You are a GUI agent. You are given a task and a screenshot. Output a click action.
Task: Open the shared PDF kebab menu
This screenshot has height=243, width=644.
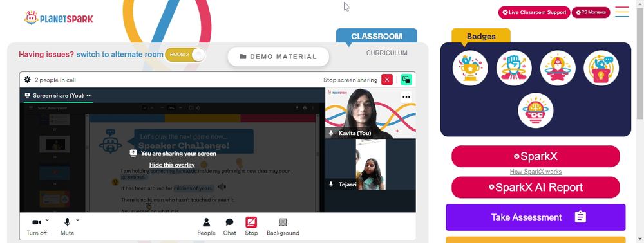click(x=313, y=108)
